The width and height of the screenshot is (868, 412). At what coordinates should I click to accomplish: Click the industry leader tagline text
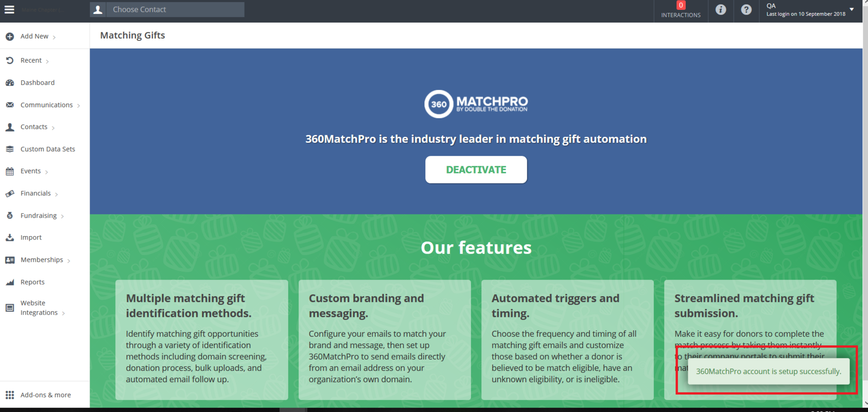coord(476,139)
